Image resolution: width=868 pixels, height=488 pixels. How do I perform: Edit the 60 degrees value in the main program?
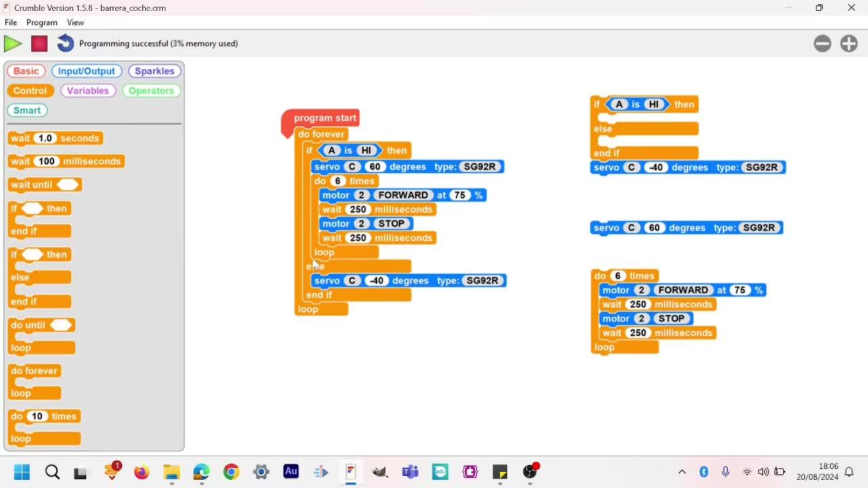point(375,167)
